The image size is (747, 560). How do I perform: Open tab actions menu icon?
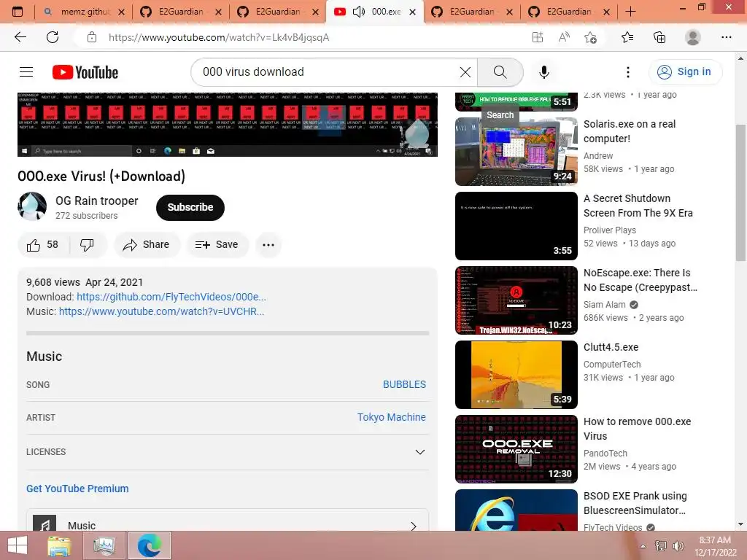tap(18, 12)
